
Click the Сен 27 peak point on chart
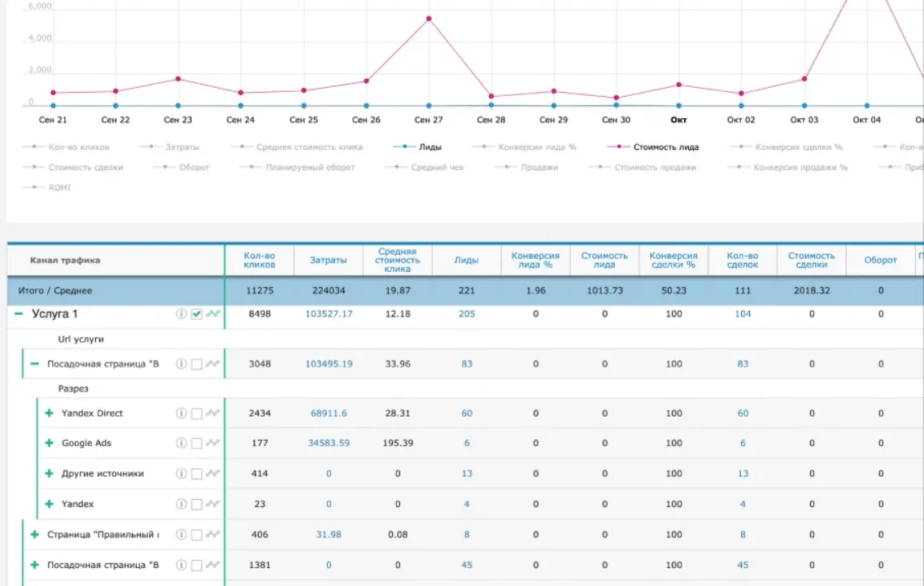(x=429, y=19)
